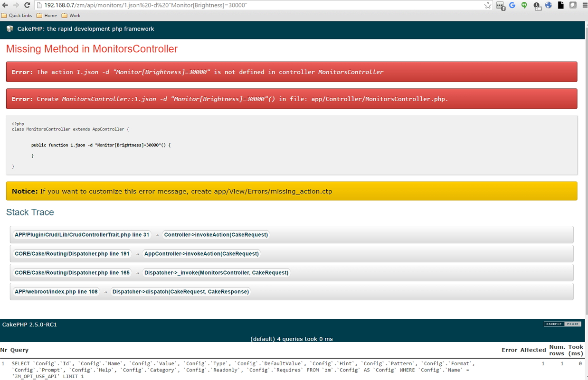The image size is (588, 380).
Task: Expand the Dispatcher.php line 191 trace
Action: coord(72,254)
